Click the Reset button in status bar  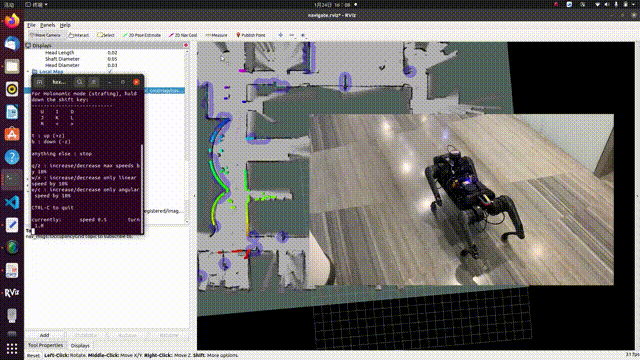33,356
